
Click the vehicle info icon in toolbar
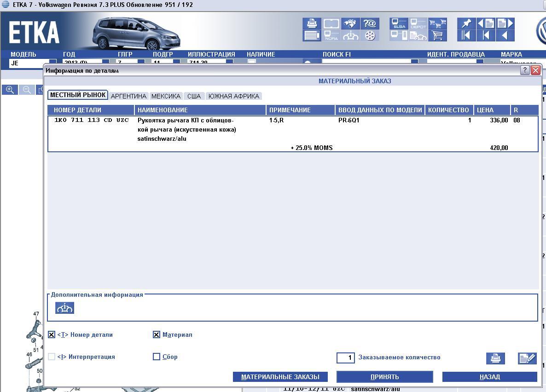click(350, 35)
